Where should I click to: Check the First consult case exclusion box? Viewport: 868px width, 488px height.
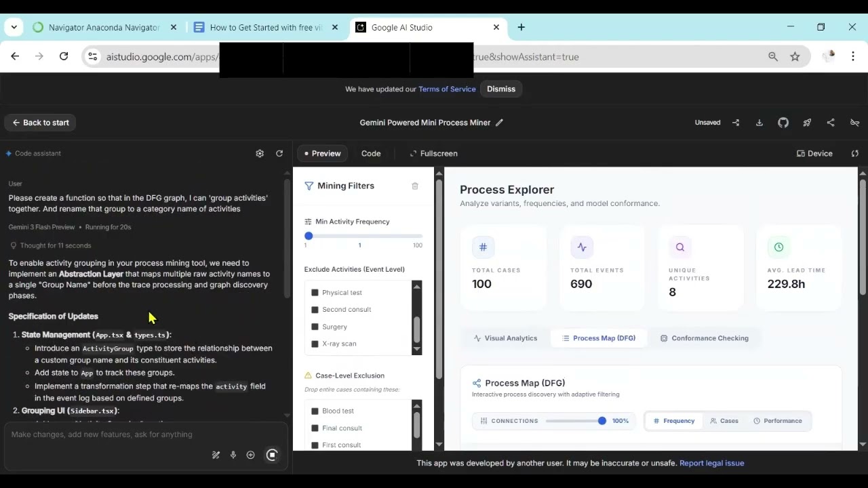pos(315,445)
